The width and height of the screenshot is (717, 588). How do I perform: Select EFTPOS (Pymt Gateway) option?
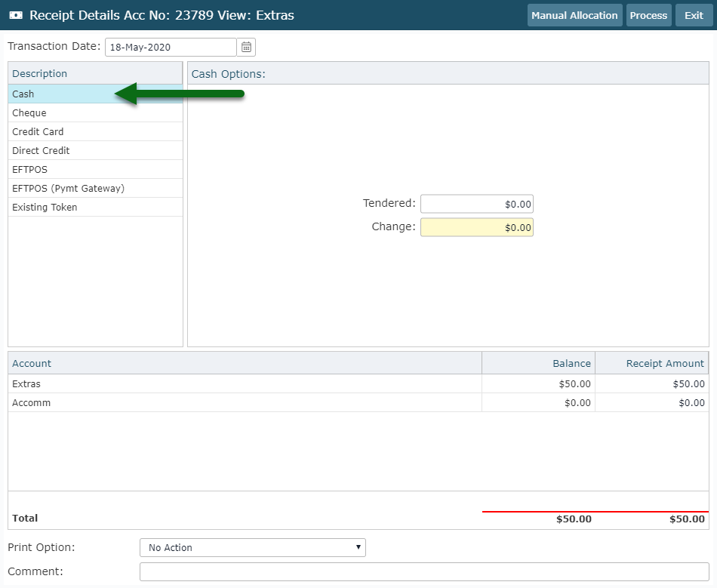[95, 189]
